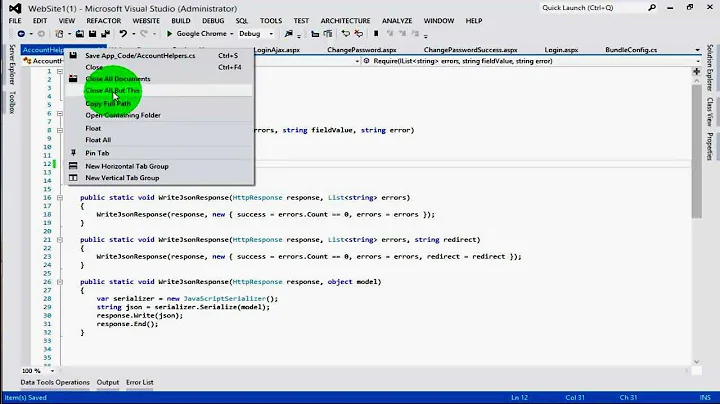Click the Decrease Indent toolbar icon

pyautogui.click(x=315, y=34)
